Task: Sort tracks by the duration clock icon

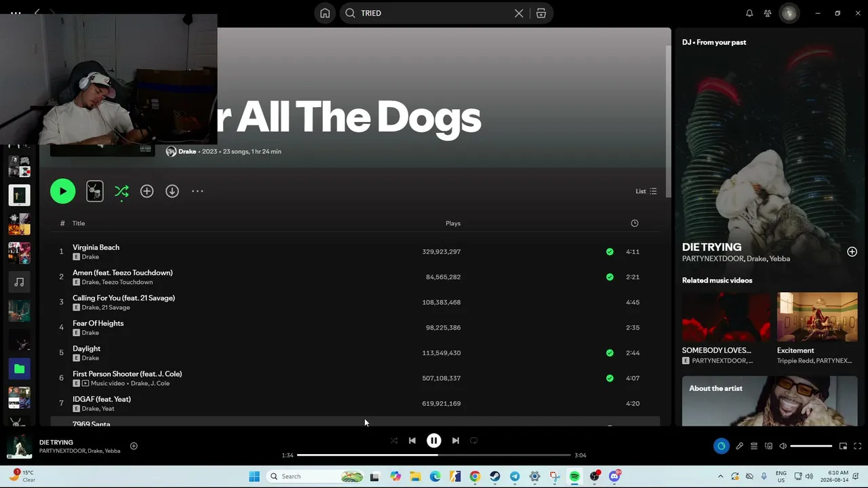Action: coord(635,223)
